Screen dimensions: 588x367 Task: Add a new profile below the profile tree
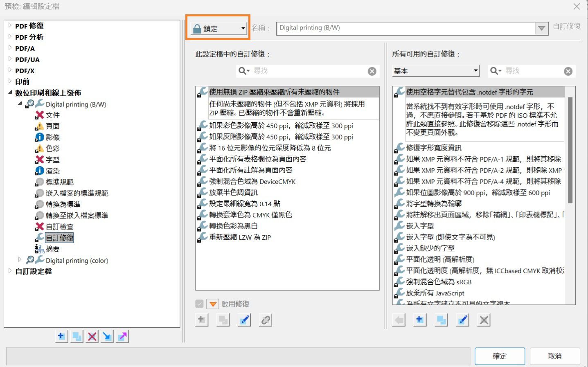61,336
